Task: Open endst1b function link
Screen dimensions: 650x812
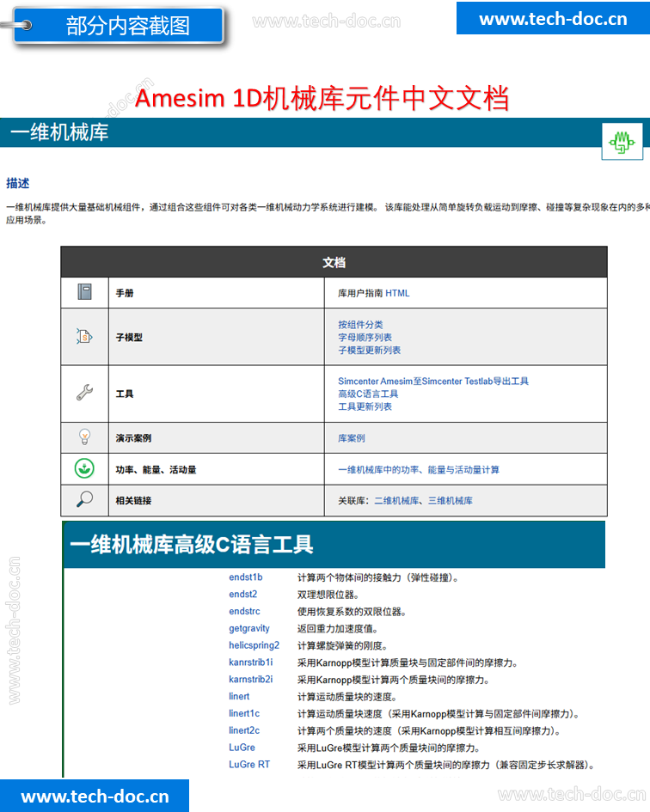Action: [x=246, y=577]
